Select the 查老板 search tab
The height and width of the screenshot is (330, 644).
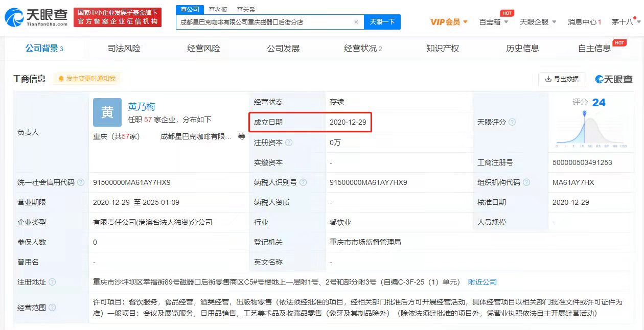point(218,10)
